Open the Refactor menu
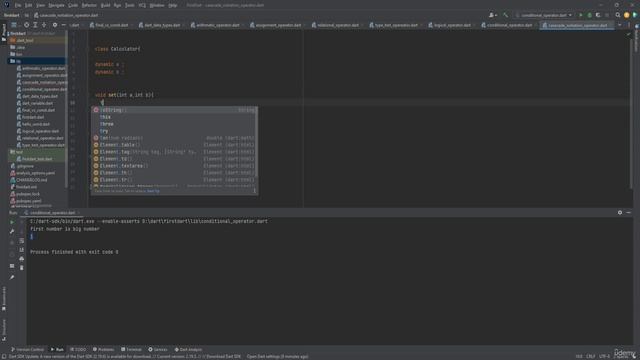 (89, 5)
